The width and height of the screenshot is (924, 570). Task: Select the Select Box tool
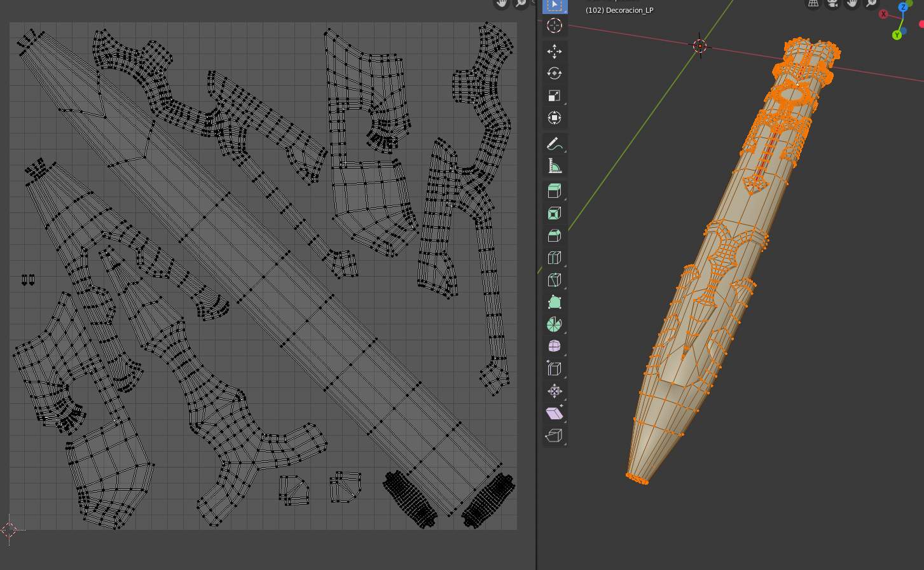click(x=555, y=5)
